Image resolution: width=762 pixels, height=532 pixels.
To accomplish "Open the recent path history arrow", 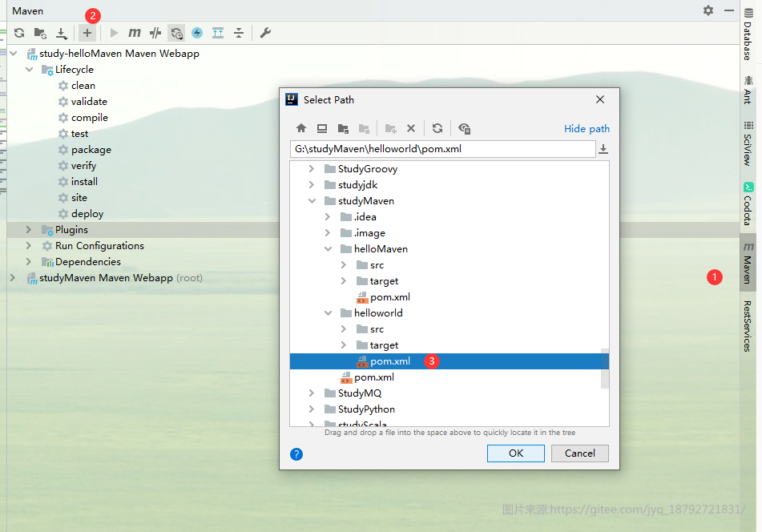I will tap(603, 149).
